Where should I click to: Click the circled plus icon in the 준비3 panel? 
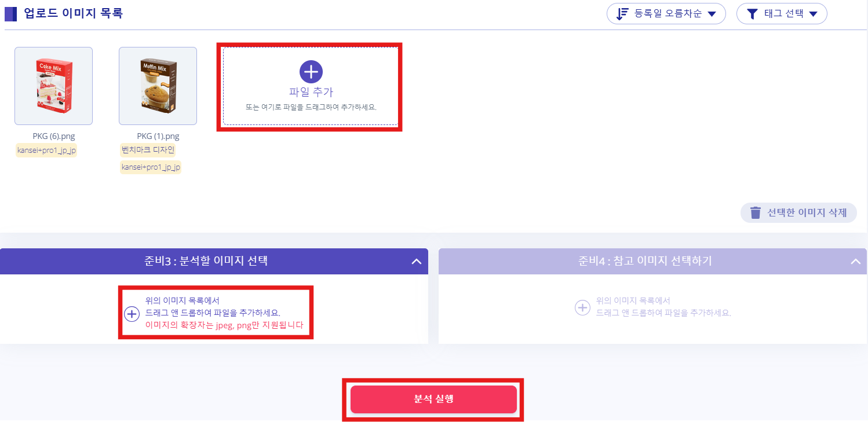coord(132,314)
